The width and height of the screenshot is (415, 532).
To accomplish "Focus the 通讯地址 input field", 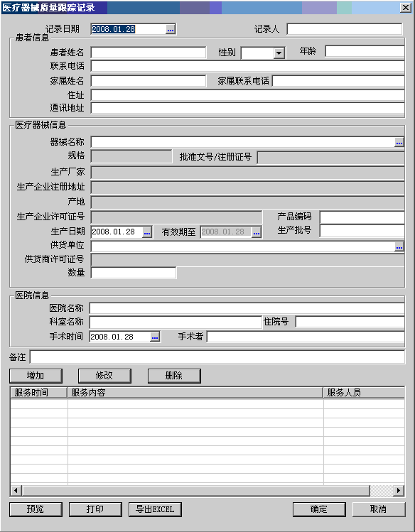I will 247,108.
